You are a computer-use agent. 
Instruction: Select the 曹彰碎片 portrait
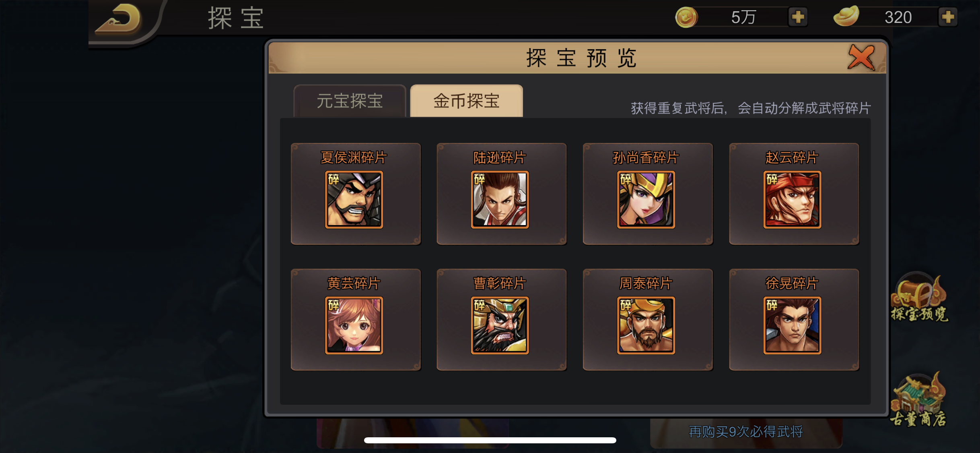click(x=500, y=325)
